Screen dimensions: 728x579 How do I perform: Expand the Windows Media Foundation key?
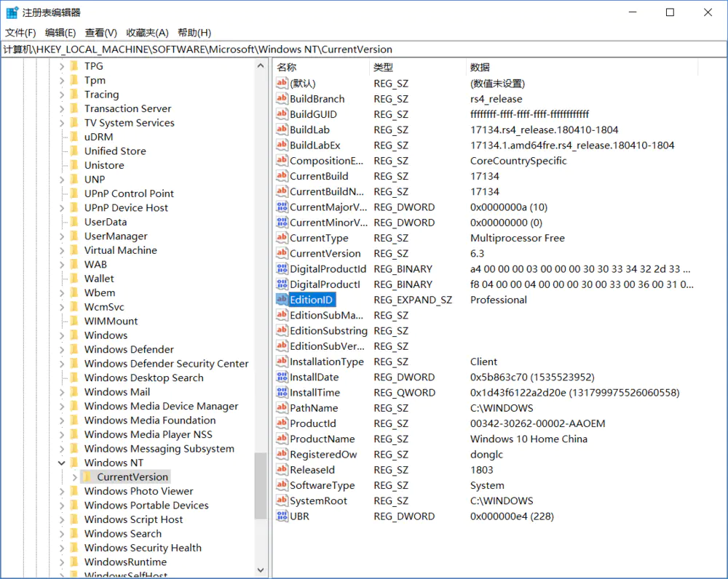click(x=62, y=420)
